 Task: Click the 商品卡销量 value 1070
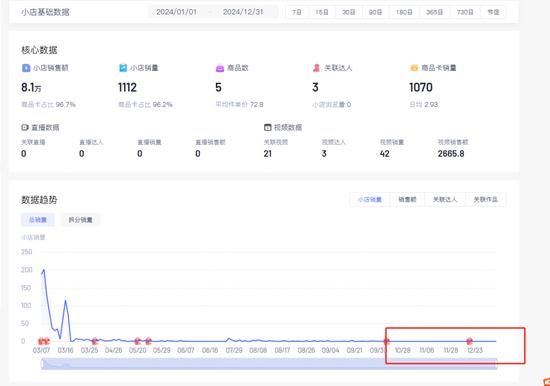(421, 87)
